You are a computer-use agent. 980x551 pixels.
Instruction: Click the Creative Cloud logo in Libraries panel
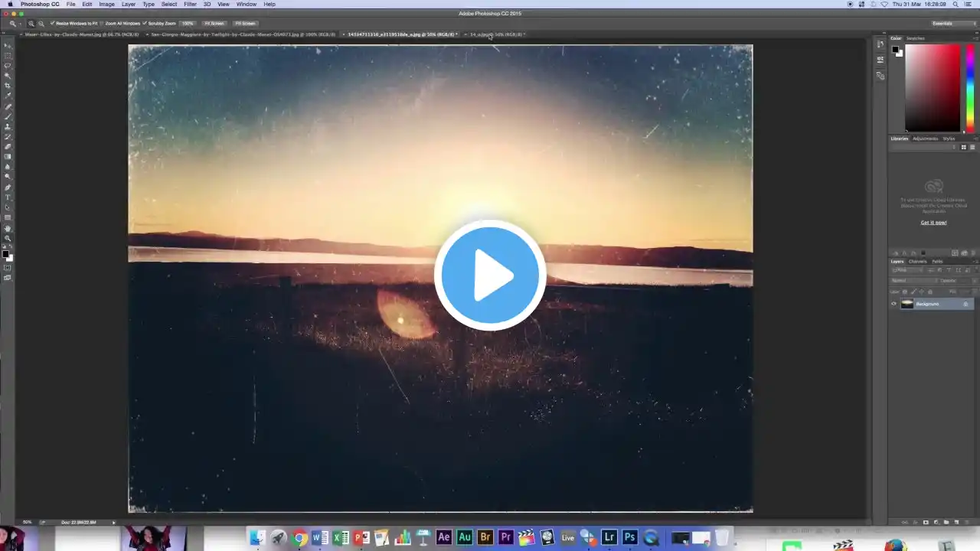click(933, 186)
